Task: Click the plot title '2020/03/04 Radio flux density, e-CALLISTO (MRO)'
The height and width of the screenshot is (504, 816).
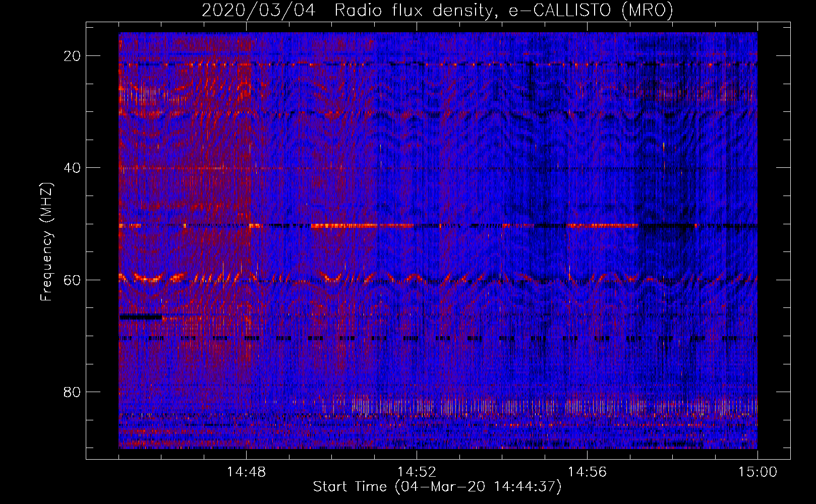Action: pyautogui.click(x=437, y=10)
